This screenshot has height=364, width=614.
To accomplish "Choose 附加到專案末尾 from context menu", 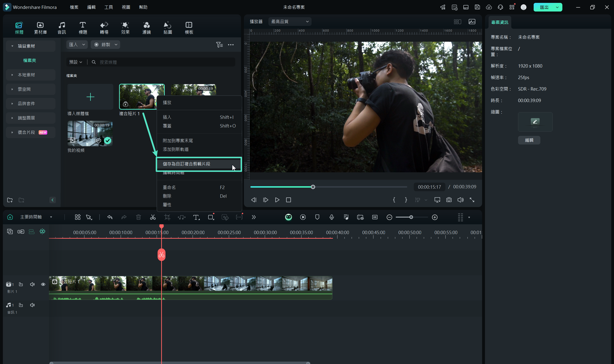I will 199,141.
